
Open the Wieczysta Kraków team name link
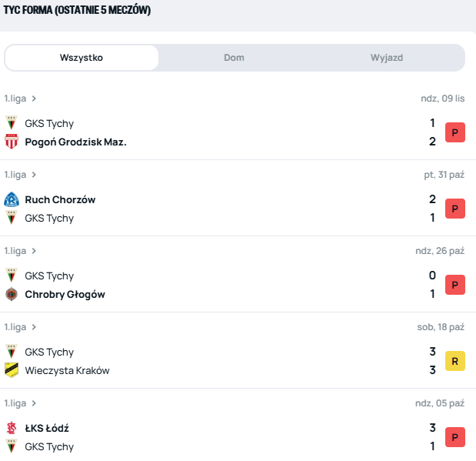(x=67, y=370)
